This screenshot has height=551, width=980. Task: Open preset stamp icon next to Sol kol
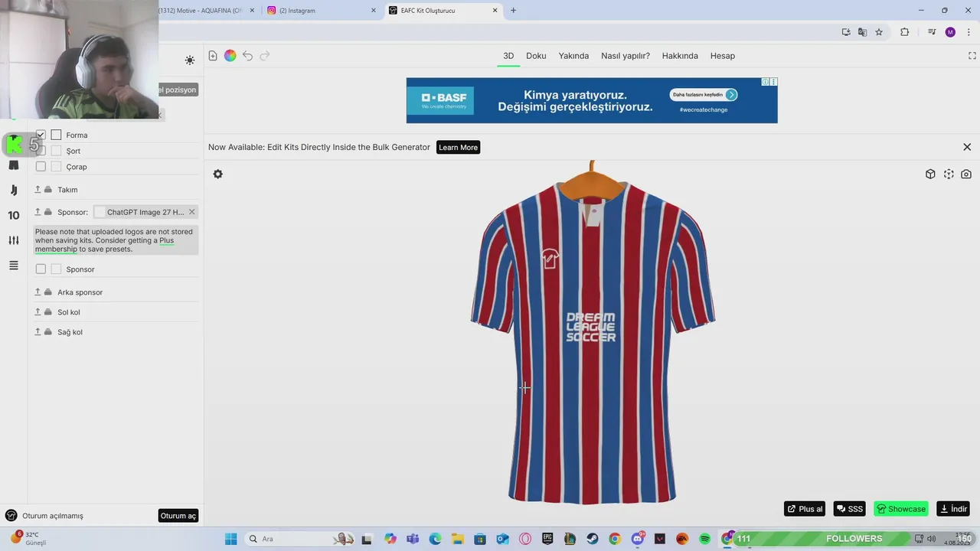click(47, 312)
